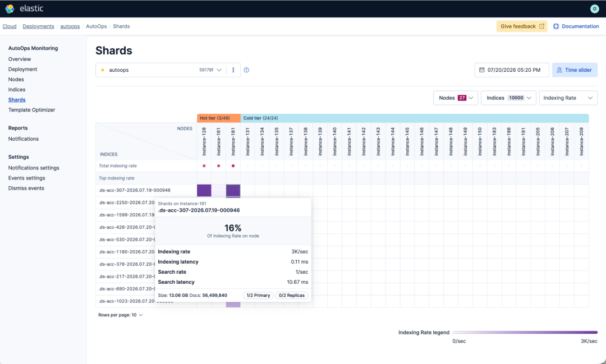This screenshot has height=364, width=606.
Task: Open Indices in the sidebar
Action: point(17,89)
